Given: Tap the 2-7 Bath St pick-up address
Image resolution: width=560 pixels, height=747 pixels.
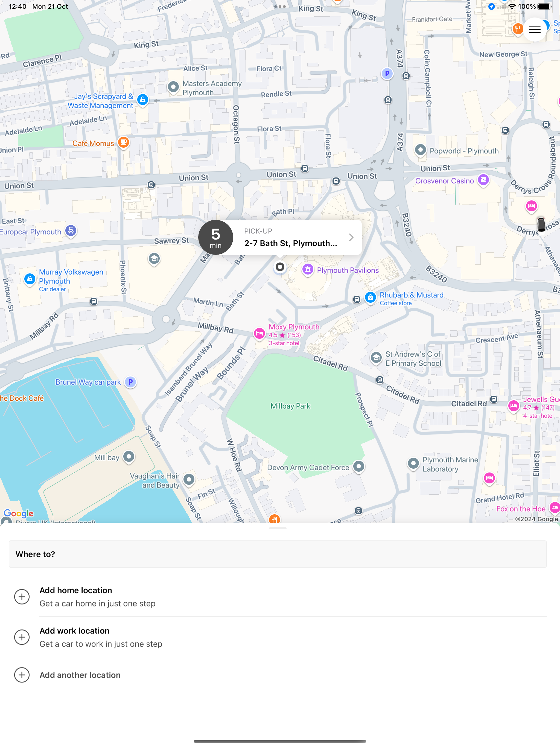Looking at the screenshot, I should coord(290,243).
